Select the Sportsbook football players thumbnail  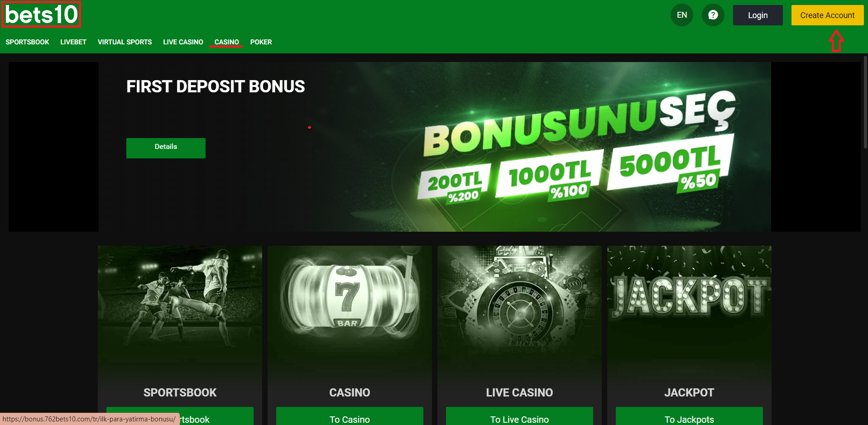180,308
